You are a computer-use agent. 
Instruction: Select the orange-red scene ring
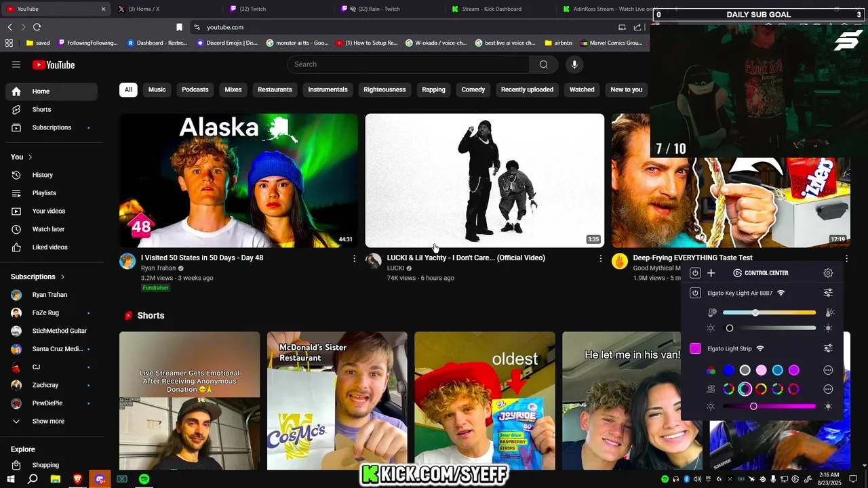761,389
